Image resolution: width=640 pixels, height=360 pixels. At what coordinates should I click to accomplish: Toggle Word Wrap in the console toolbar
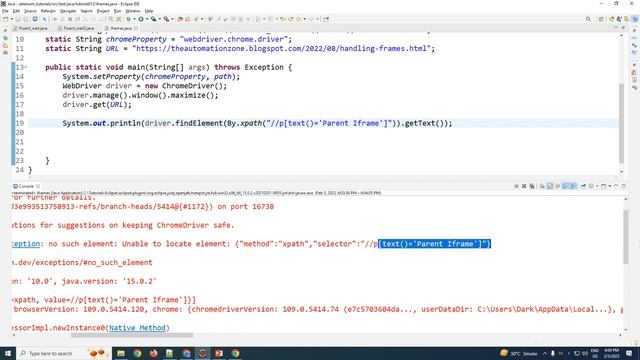[x=558, y=186]
